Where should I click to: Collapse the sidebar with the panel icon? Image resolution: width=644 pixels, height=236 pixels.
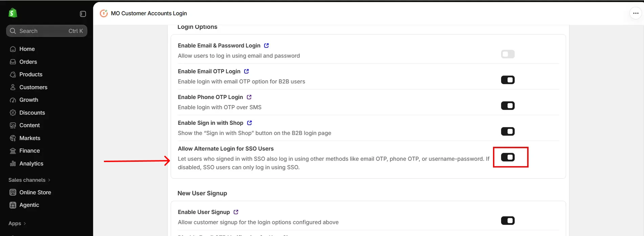(x=83, y=14)
